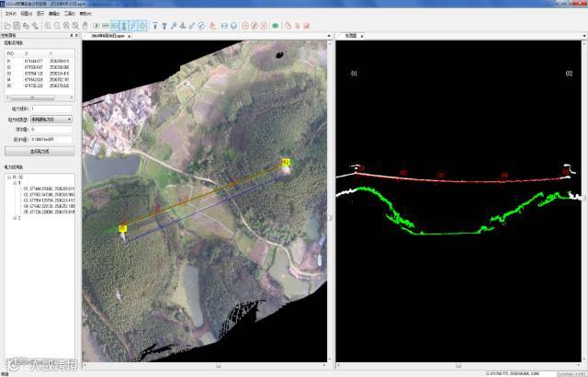Open the fifth menu bar item 工具

coord(70,14)
